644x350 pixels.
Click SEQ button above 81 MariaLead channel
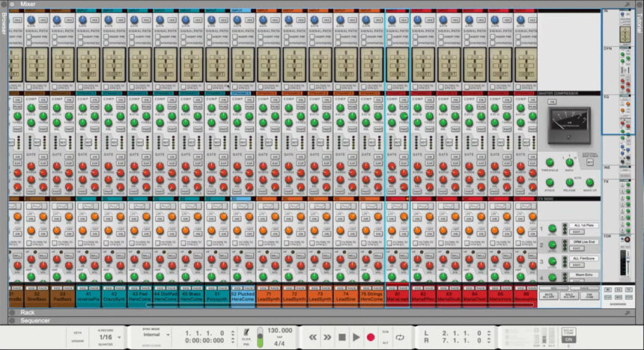coord(392,289)
